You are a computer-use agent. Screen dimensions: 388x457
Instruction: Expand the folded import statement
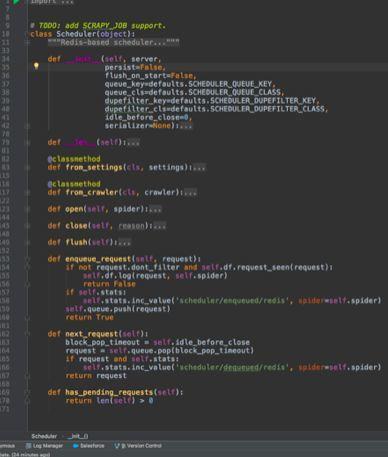tap(66, 2)
